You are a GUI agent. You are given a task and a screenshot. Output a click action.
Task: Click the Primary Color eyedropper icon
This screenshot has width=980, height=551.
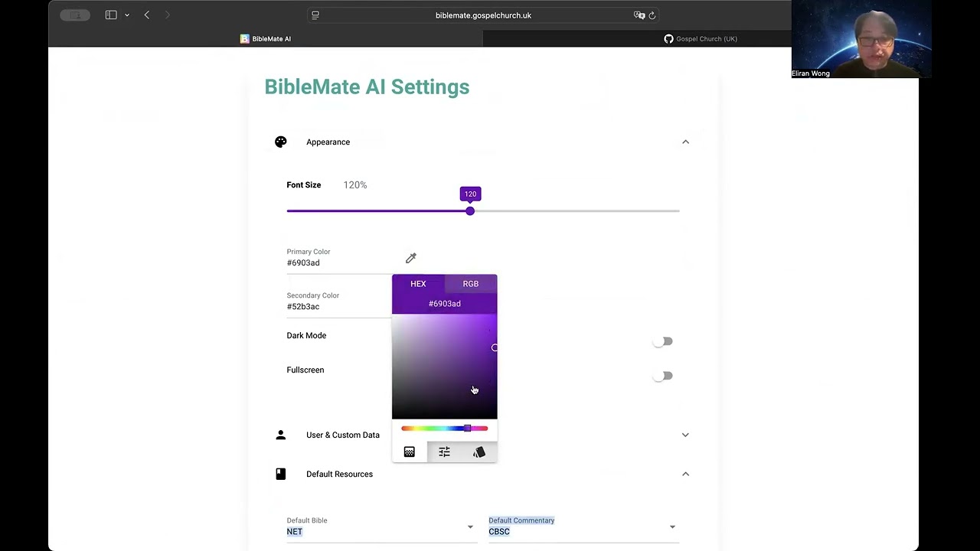coord(411,258)
